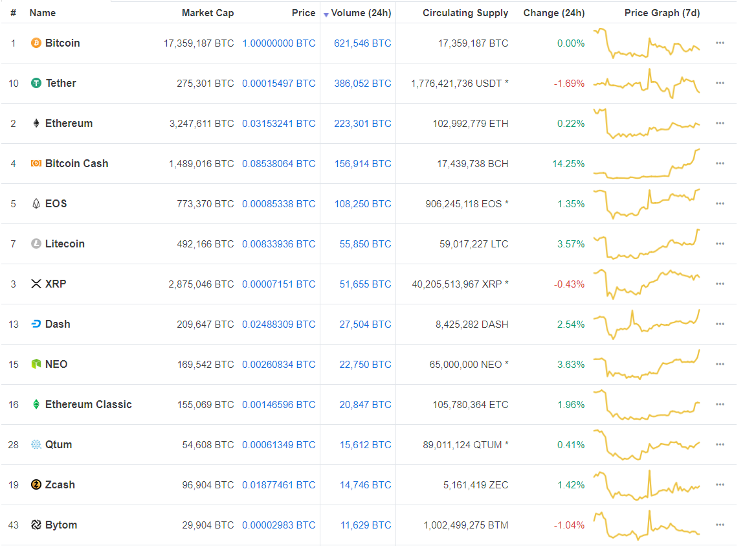Viewport: 756px width, 546px height.
Task: Open the Ethereum Classic name link
Action: pyautogui.click(x=88, y=404)
